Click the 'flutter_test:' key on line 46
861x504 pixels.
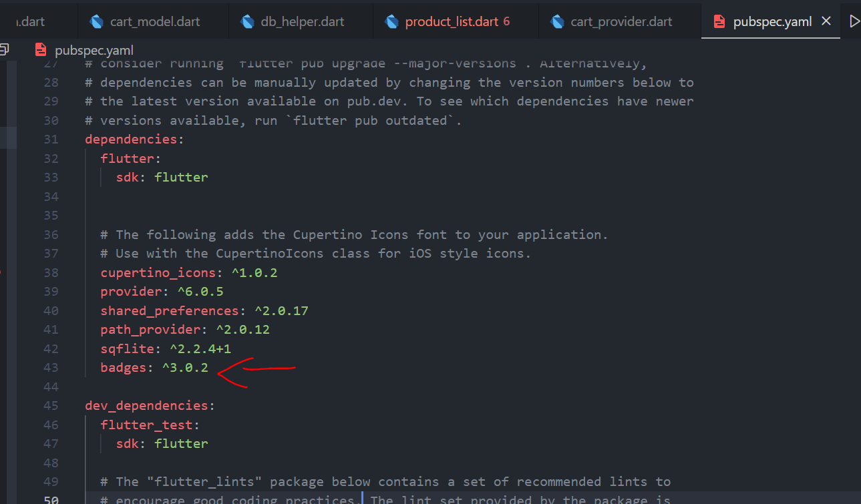coord(150,425)
